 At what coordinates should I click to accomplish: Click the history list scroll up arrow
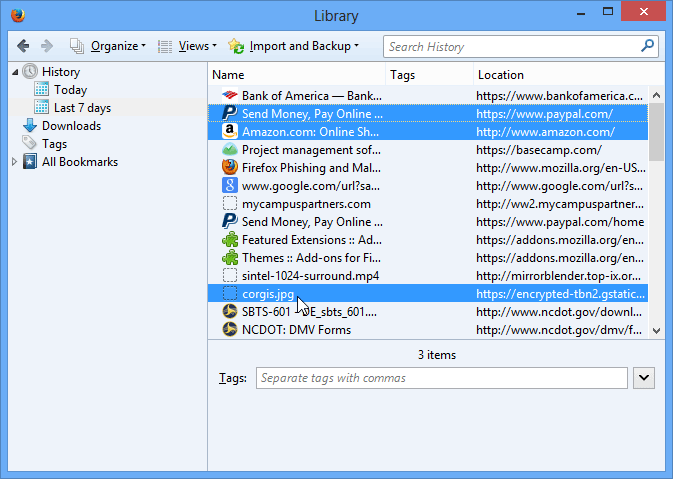[x=656, y=95]
